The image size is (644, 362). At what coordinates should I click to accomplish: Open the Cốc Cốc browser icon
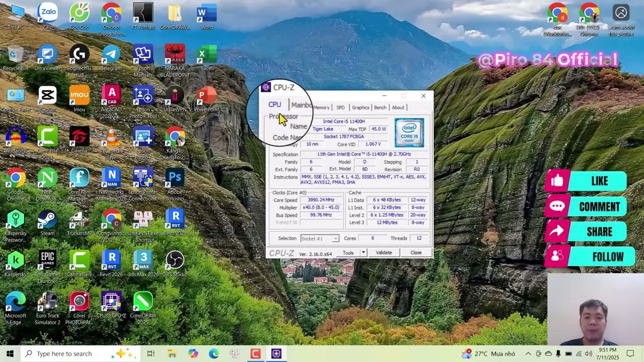(79, 17)
